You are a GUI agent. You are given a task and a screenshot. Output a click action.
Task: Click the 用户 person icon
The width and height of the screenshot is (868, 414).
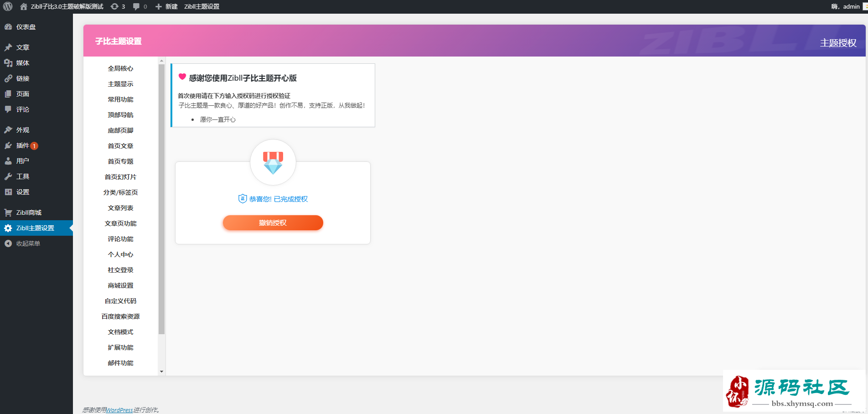tap(8, 161)
